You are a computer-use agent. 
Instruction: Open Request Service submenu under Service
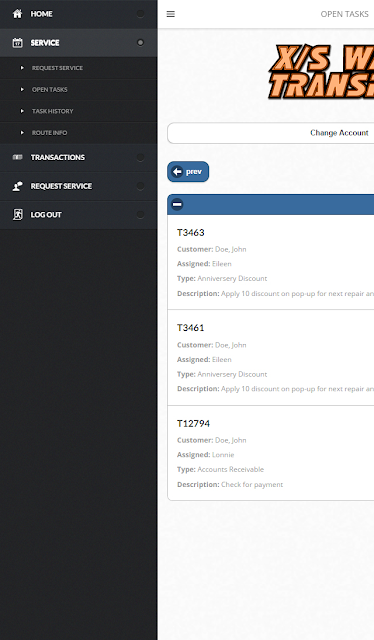click(x=78, y=68)
